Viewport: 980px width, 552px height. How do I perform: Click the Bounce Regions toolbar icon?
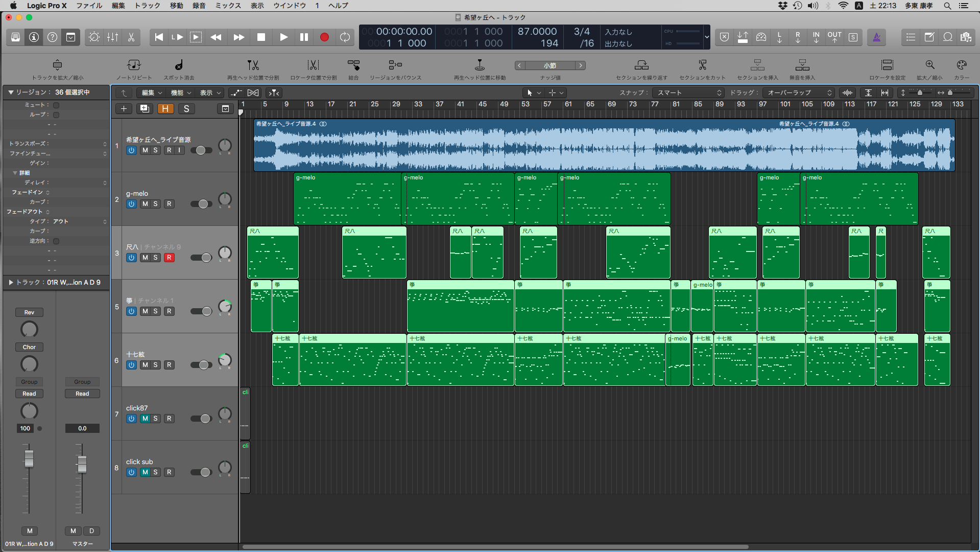pyautogui.click(x=395, y=65)
